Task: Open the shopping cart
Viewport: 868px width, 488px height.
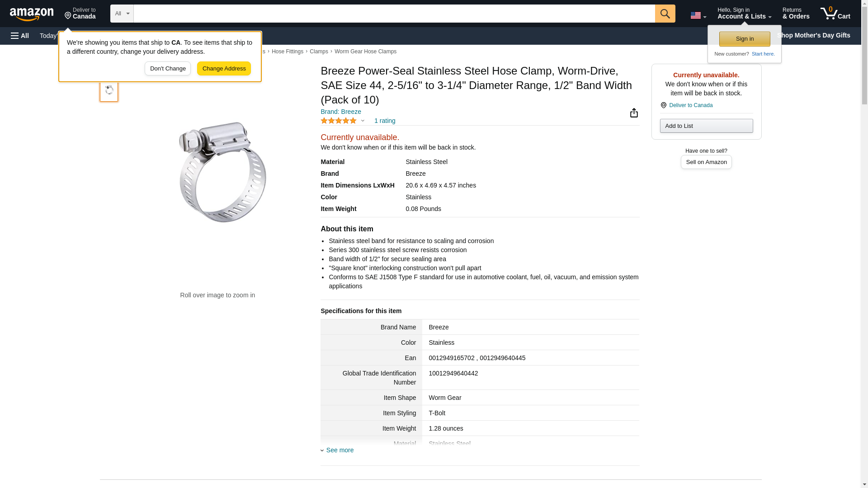Action: tap(835, 14)
